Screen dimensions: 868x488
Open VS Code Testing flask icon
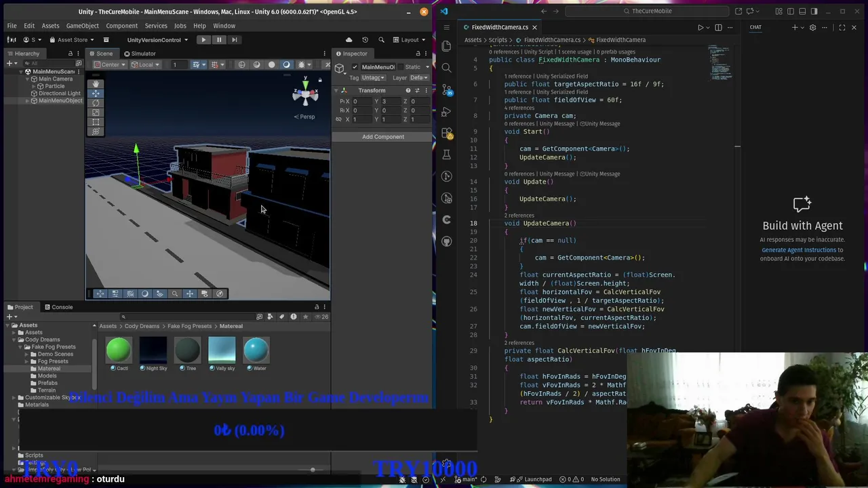(446, 155)
